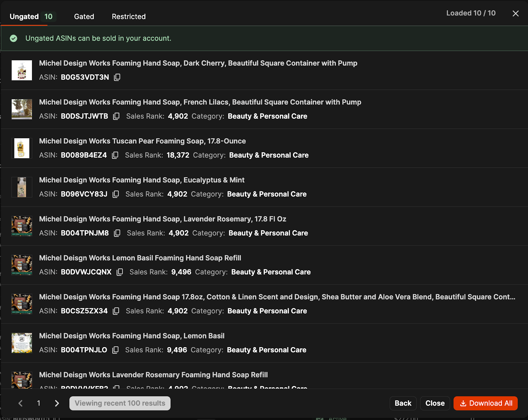Click sales rank 18,372 value

tap(178, 155)
